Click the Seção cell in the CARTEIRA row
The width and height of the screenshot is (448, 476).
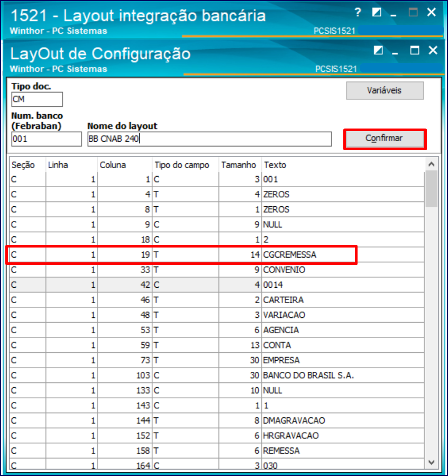click(x=28, y=300)
